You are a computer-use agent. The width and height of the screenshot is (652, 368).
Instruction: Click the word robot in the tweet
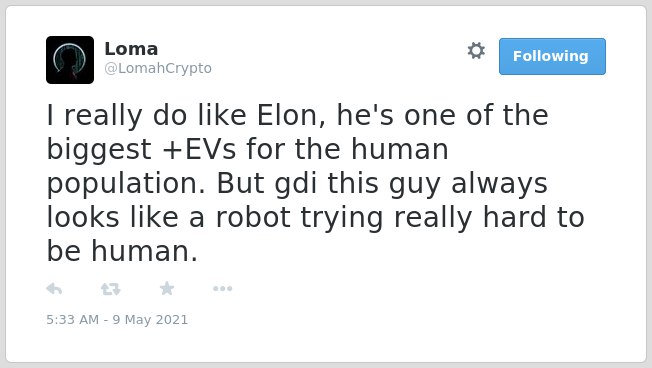(x=253, y=217)
